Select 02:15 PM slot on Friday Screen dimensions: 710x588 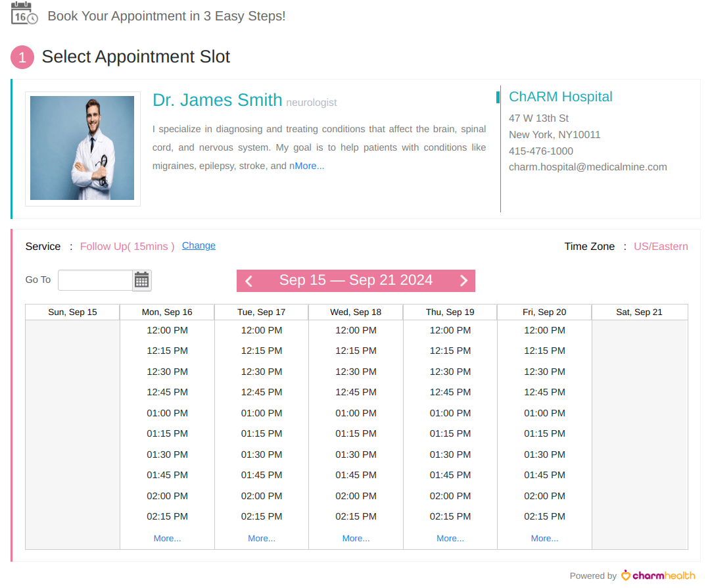pos(544,516)
